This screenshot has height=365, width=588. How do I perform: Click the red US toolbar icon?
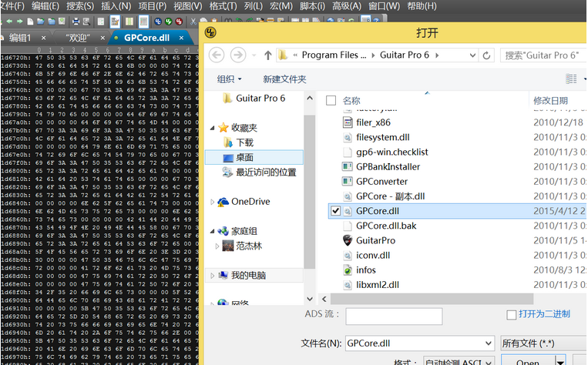[179, 22]
